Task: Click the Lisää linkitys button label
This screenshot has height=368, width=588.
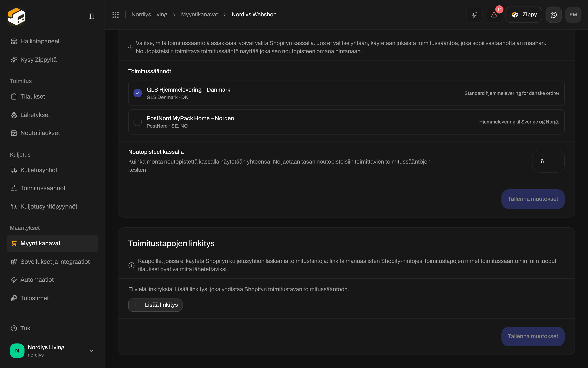Action: [x=161, y=305]
